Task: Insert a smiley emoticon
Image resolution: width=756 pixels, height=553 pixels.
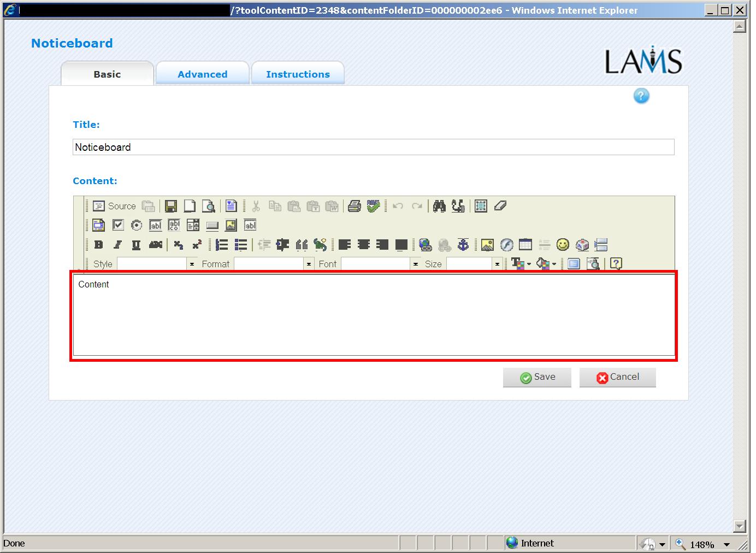Action: tap(563, 245)
